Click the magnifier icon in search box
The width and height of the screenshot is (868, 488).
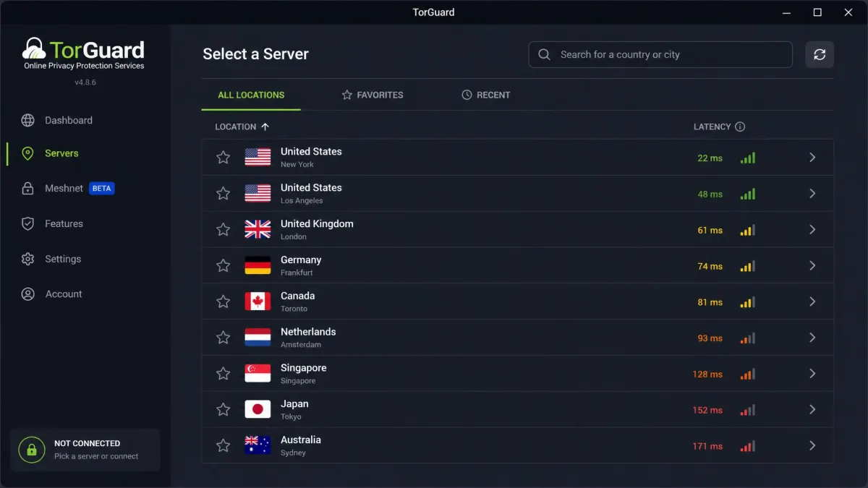pos(544,54)
